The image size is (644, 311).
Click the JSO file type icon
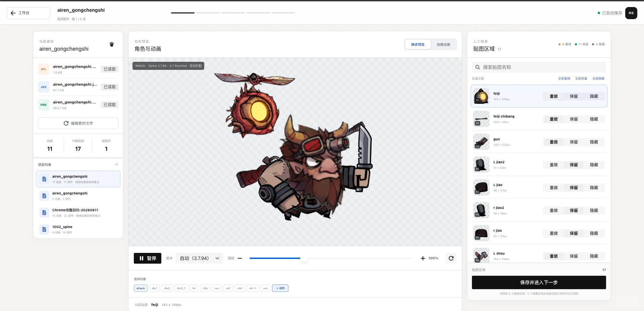click(x=44, y=87)
